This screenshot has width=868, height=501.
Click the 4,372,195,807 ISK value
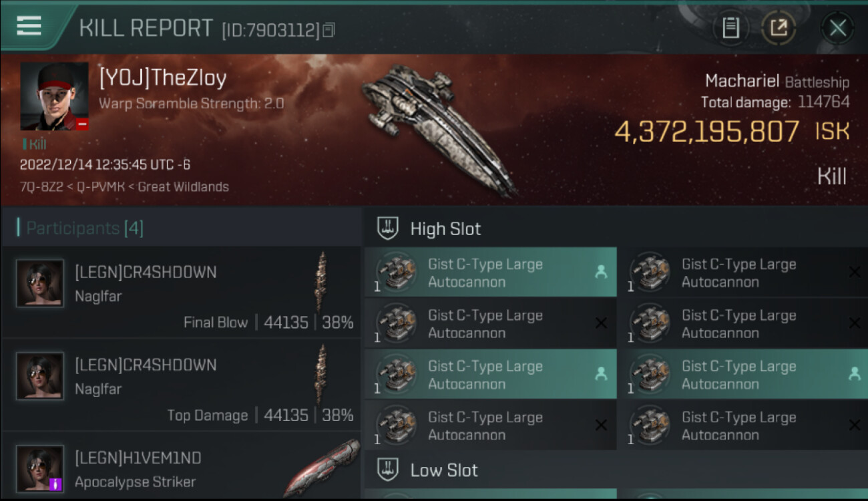click(x=706, y=132)
